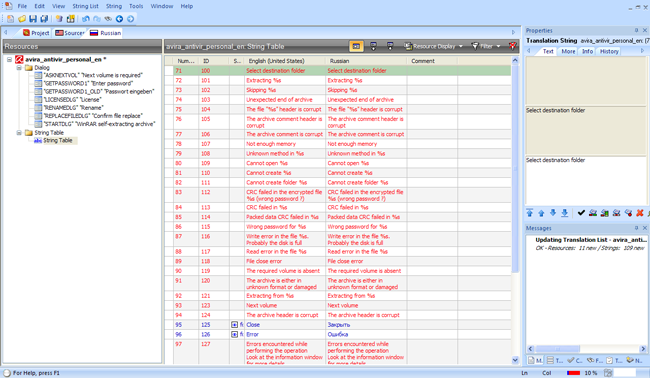Pin the Properties panel
The image size is (650, 378).
(x=636, y=30)
